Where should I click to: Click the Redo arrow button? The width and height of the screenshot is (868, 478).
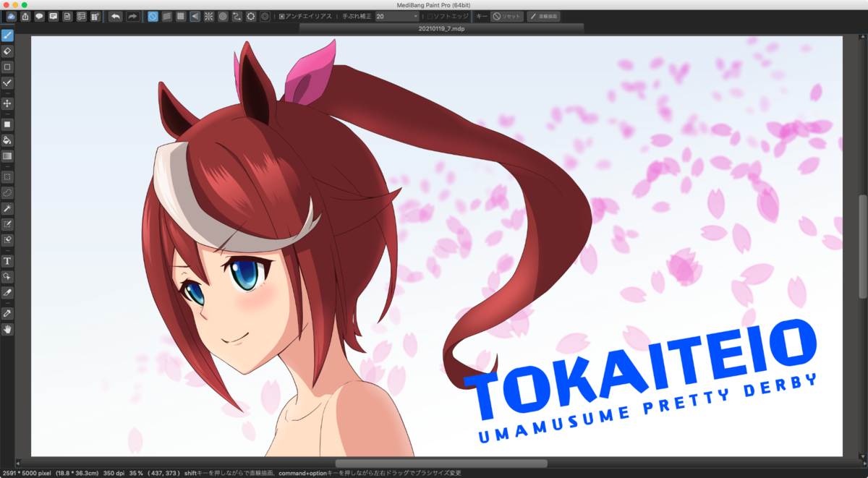click(x=132, y=16)
